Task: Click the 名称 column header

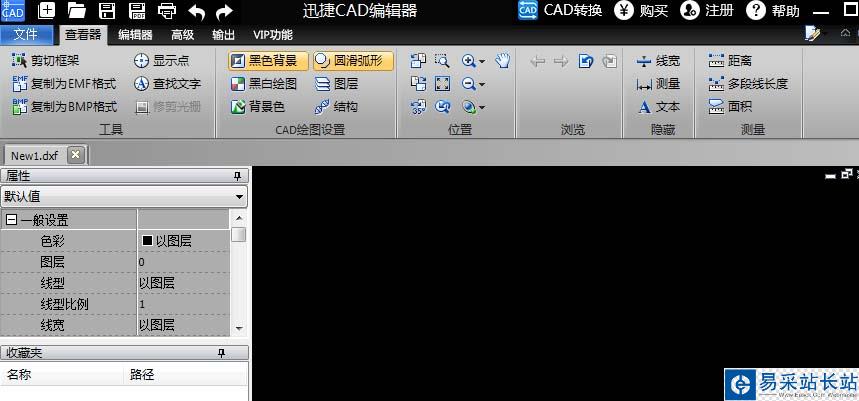Action: pyautogui.click(x=61, y=375)
